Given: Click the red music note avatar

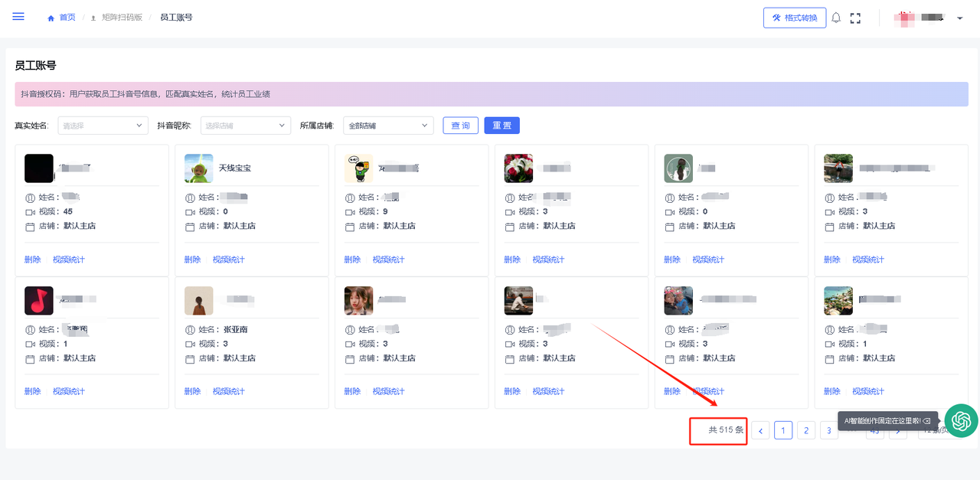Looking at the screenshot, I should [39, 301].
